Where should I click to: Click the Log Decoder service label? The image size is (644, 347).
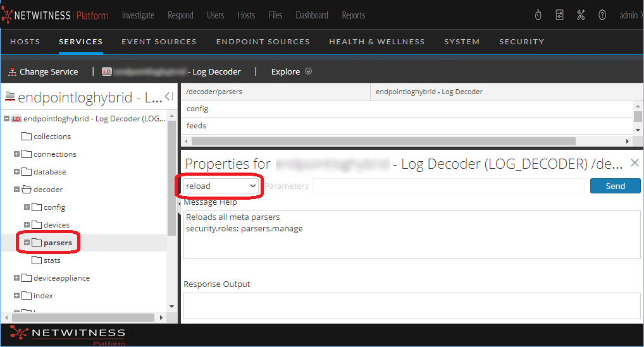tap(171, 72)
